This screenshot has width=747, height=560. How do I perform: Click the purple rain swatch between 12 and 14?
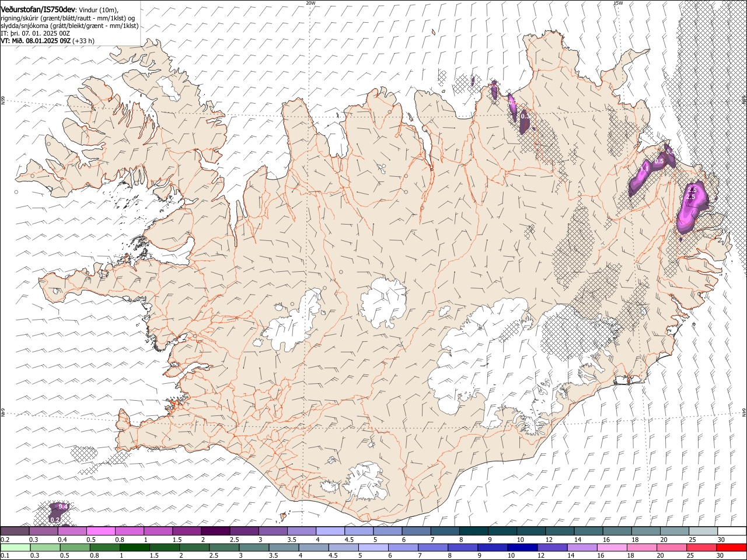coord(552,547)
